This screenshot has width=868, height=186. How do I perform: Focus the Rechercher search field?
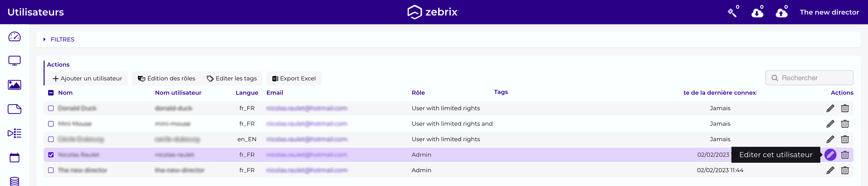(x=809, y=78)
